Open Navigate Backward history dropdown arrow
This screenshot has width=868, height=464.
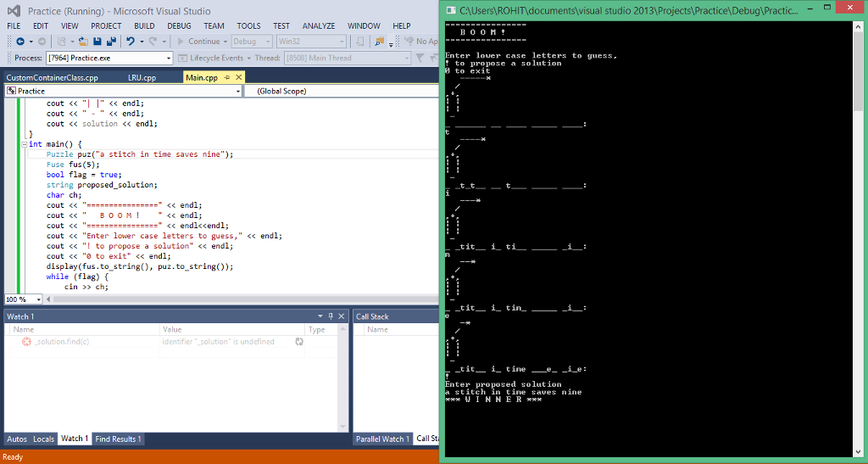point(31,42)
